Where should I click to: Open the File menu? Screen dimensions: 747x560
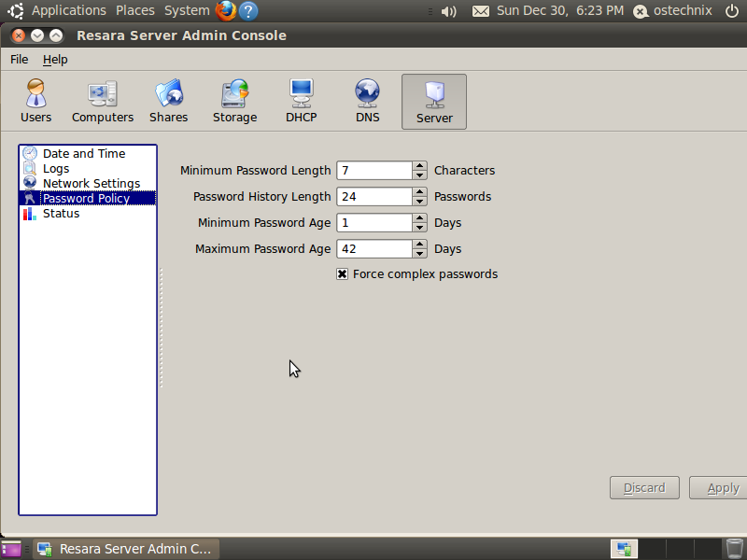coord(19,60)
